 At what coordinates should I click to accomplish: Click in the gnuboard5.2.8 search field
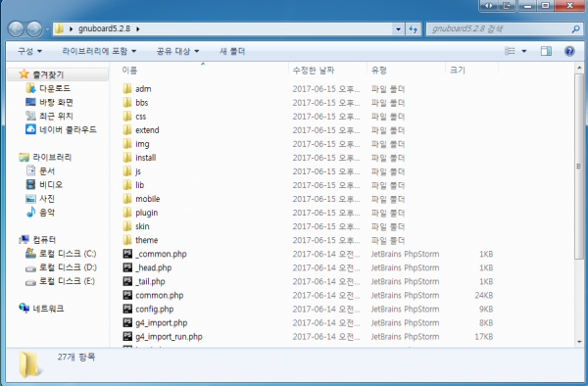coord(500,28)
